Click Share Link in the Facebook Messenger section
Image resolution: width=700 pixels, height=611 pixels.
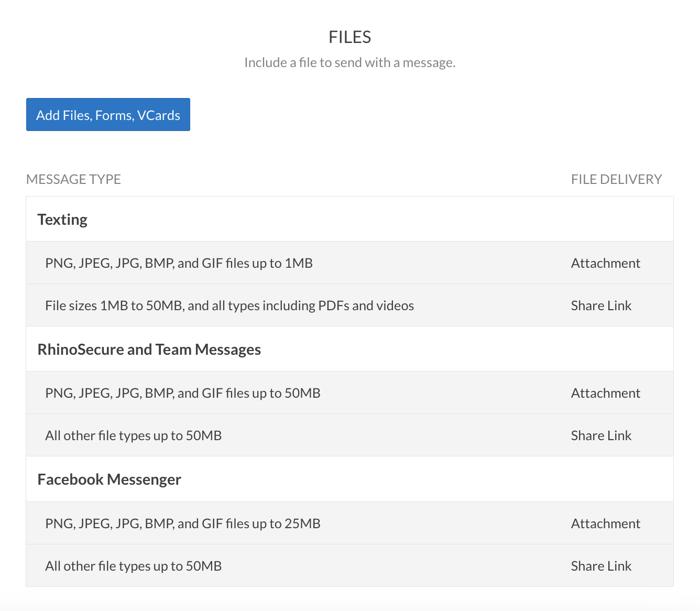pos(601,566)
